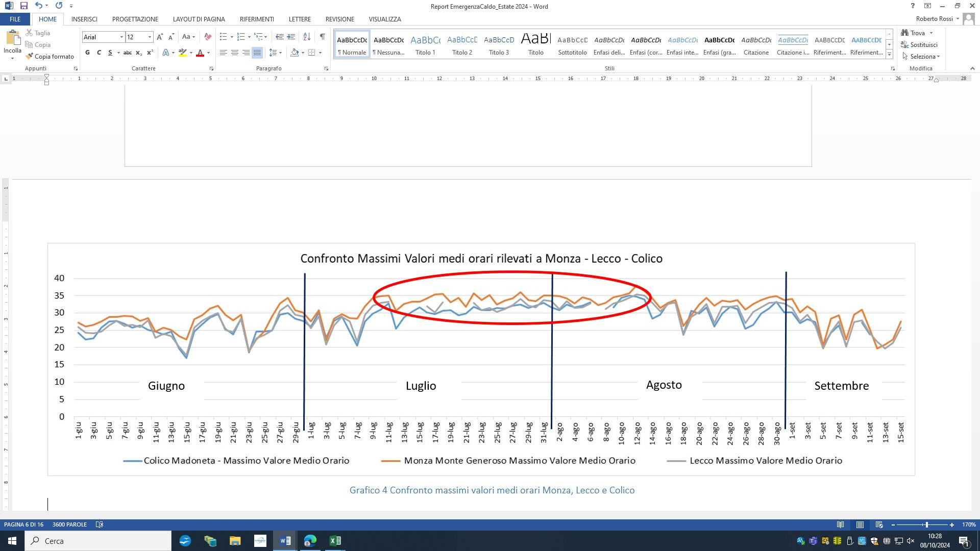Click the increase font size icon
The width and height of the screenshot is (980, 551).
(160, 37)
